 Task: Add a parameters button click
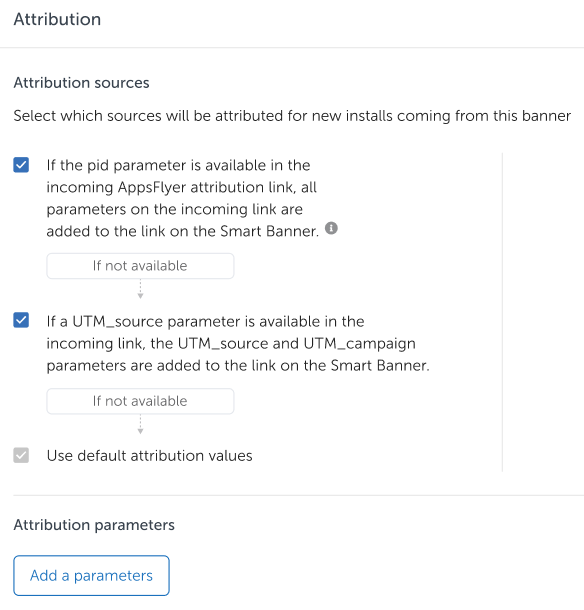[x=91, y=575]
